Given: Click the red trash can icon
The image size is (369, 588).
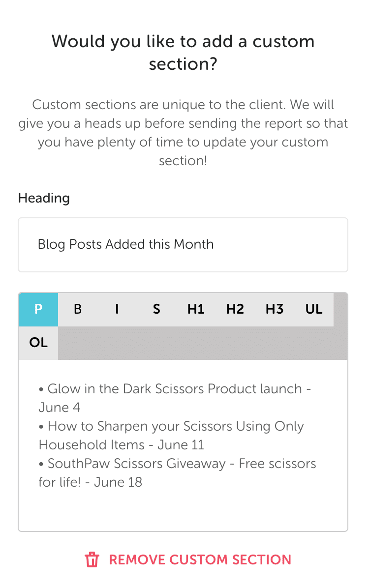Looking at the screenshot, I should pos(92,559).
